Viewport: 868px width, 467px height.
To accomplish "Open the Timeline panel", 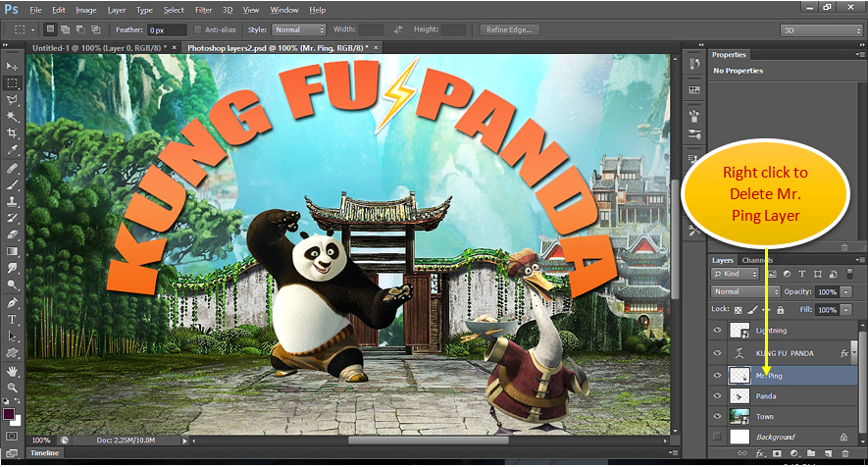I will tap(43, 455).
